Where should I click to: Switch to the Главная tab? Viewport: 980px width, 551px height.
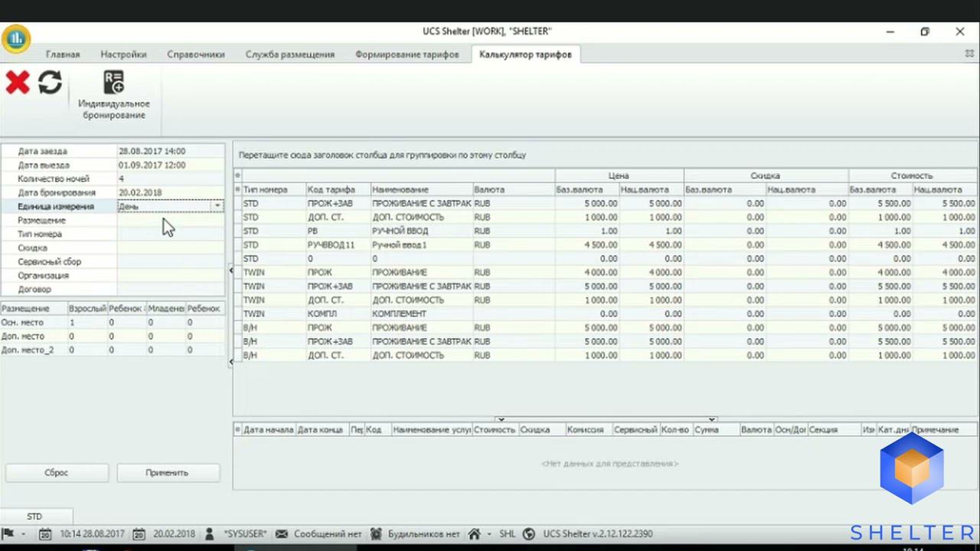63,54
